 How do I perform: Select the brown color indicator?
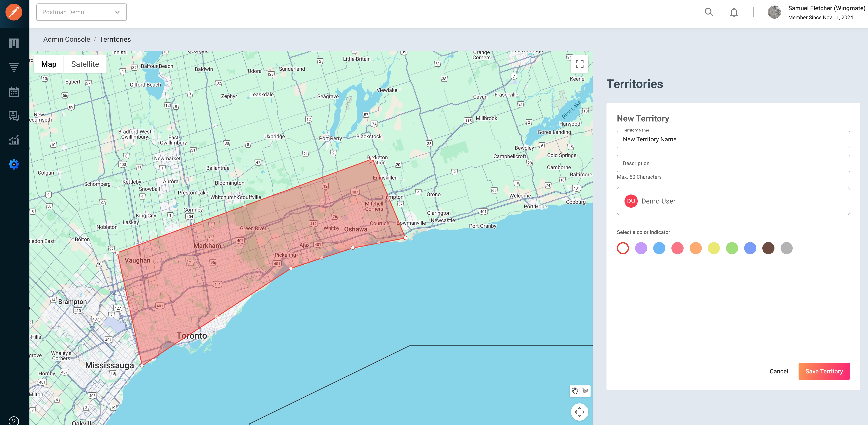click(x=768, y=248)
